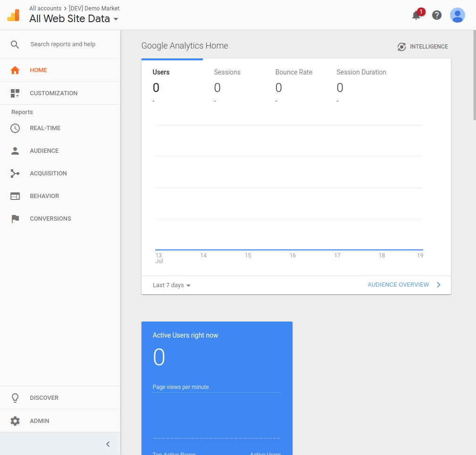Click the Google Analytics Home heading
The image size is (476, 455).
coord(184,46)
